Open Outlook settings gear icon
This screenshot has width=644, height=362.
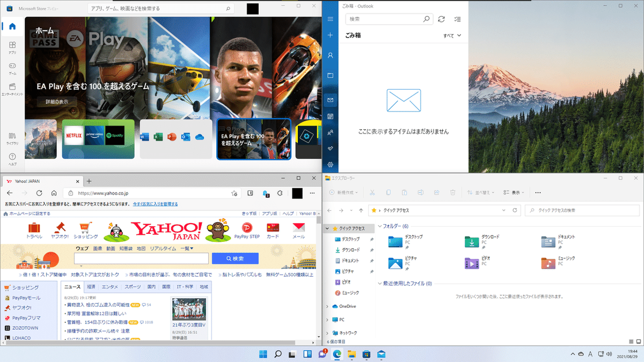coord(331,164)
